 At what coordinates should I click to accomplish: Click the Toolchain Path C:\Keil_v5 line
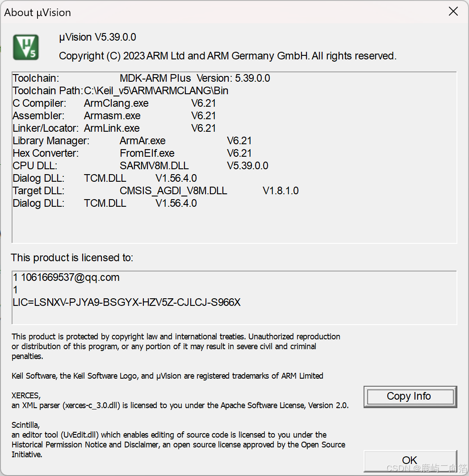pos(120,91)
